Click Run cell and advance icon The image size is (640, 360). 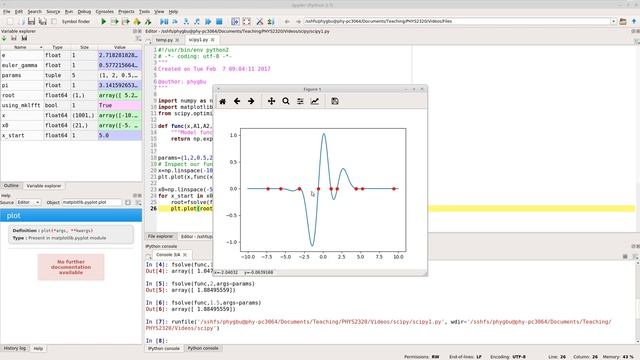pyautogui.click(x=126, y=21)
